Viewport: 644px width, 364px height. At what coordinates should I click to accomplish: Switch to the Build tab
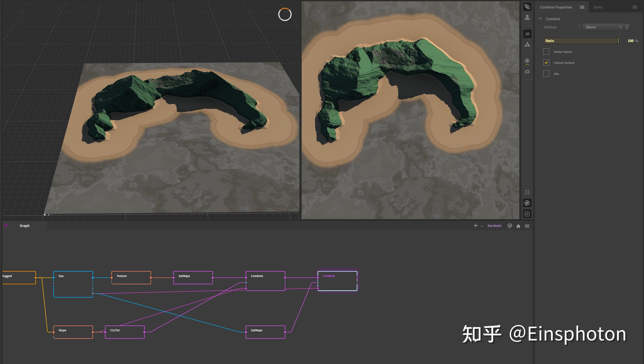coord(598,7)
